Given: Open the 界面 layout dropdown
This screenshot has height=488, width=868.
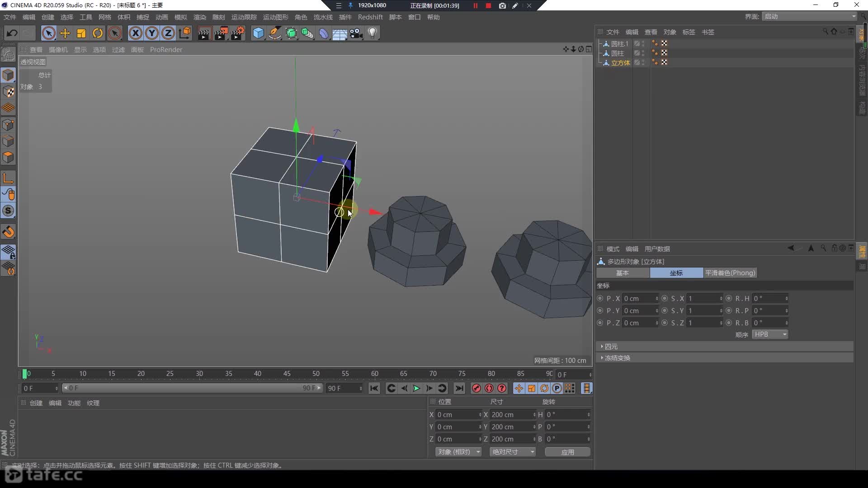Looking at the screenshot, I should coord(809,16).
